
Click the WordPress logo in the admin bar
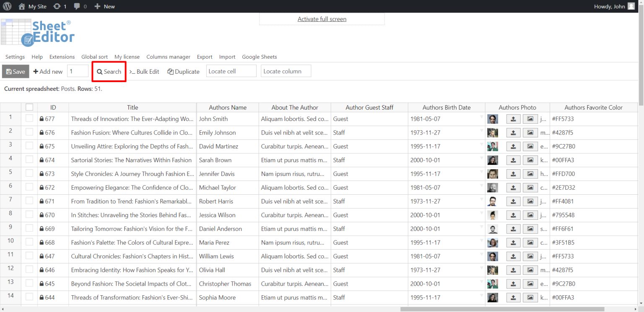click(7, 6)
